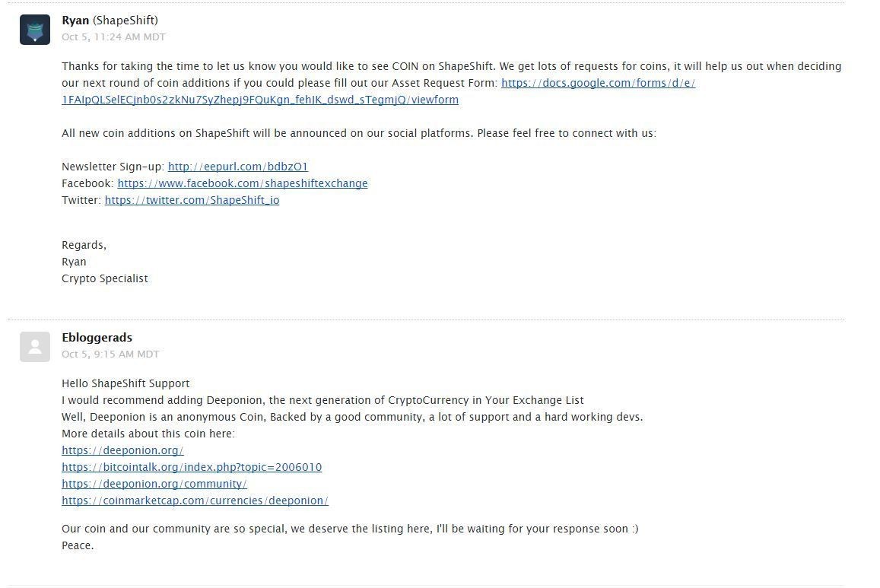Click the Crypto Specialist signature text

[x=105, y=278]
